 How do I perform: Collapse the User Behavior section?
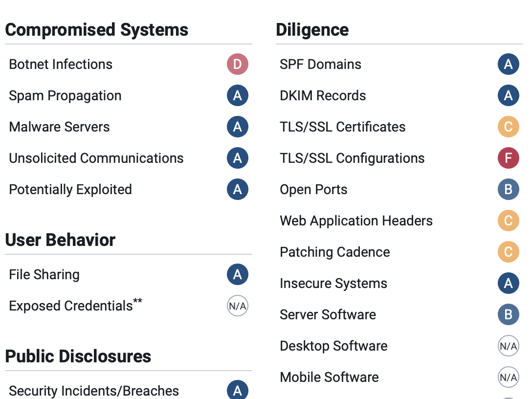pyautogui.click(x=60, y=240)
